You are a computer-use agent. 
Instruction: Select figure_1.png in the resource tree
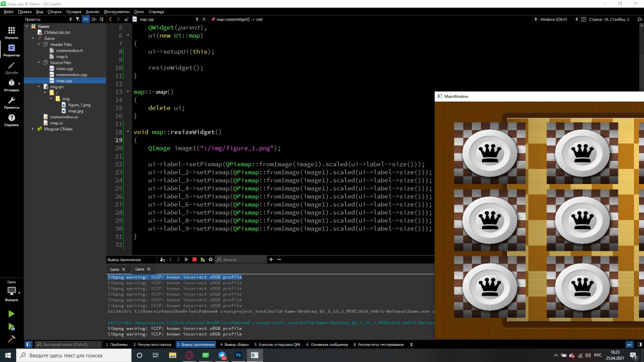79,105
